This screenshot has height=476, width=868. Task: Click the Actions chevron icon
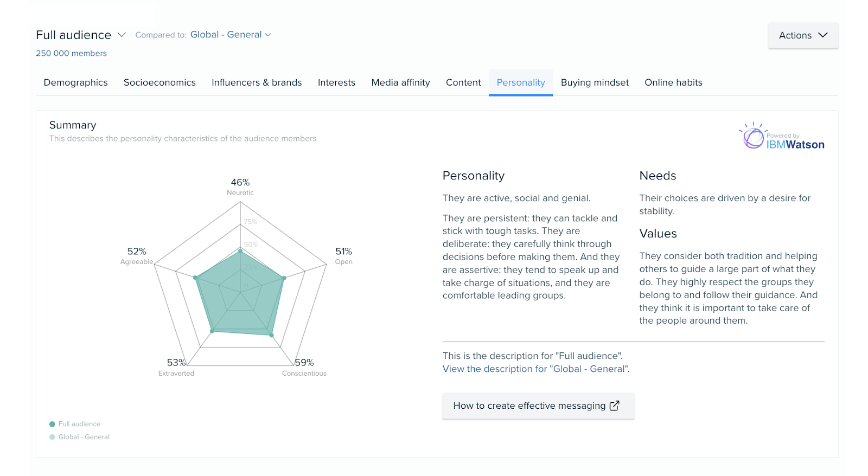(823, 35)
